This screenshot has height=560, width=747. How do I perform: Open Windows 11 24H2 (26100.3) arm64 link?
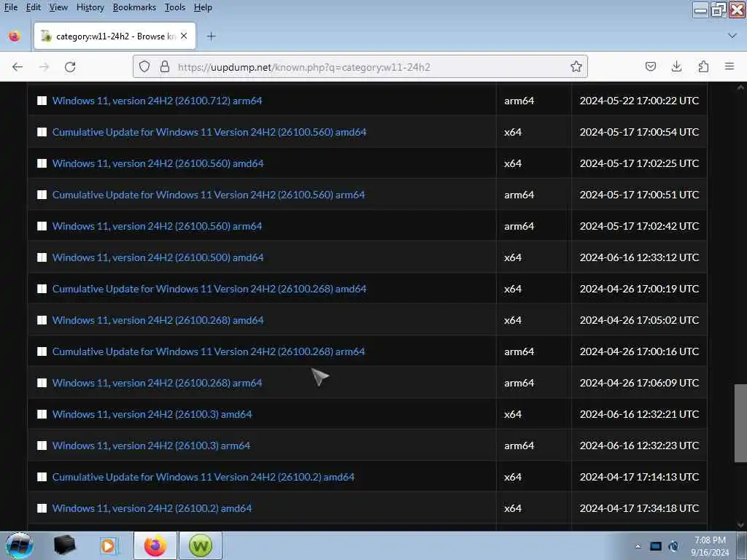(x=151, y=446)
